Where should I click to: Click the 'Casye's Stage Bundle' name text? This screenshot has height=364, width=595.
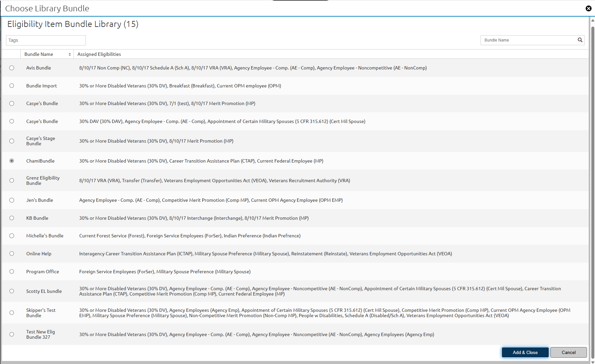(41, 141)
